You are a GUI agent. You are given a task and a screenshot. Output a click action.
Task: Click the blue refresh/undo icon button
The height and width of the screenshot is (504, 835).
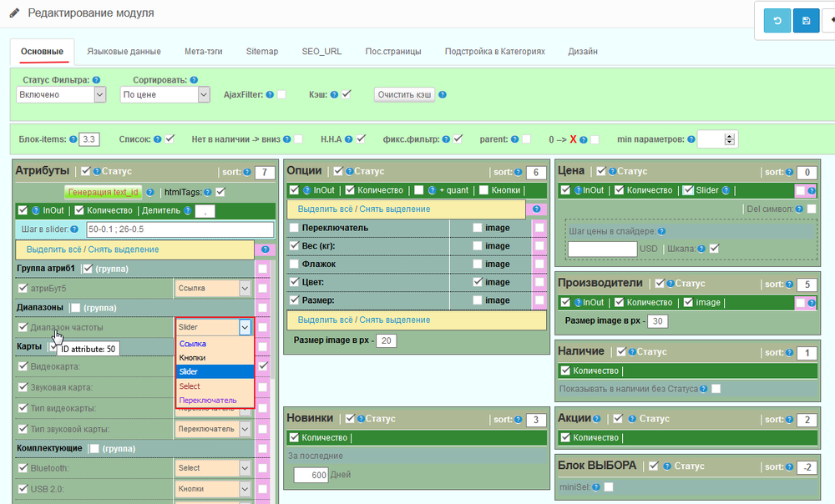click(x=777, y=21)
